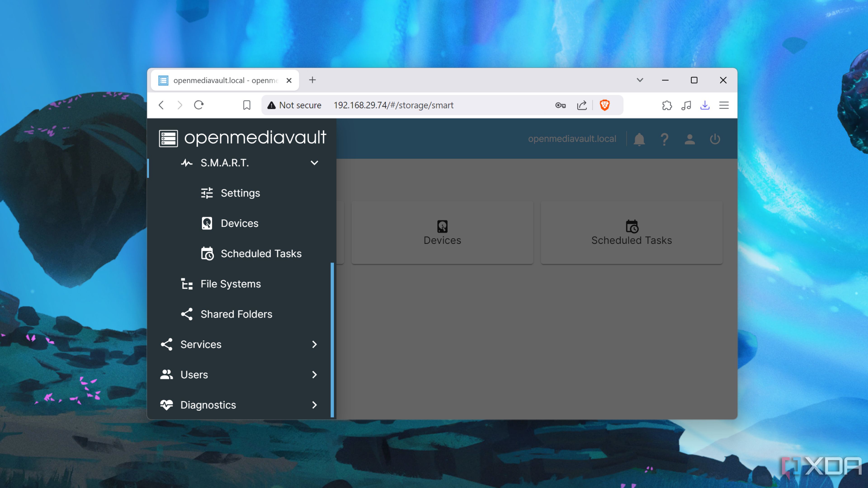Open the Scheduled Tasks card in main panel
Screen dimensions: 868x488
(x=632, y=232)
